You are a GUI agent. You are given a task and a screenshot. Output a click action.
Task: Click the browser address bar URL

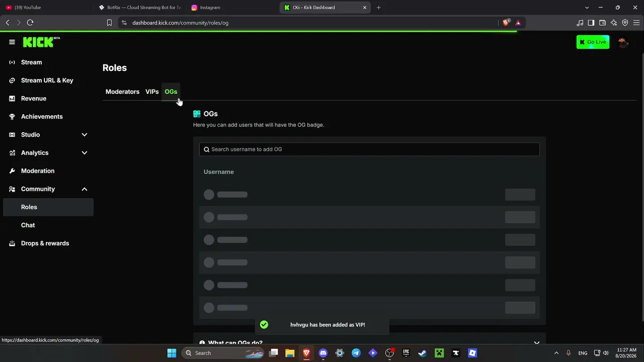(180, 23)
